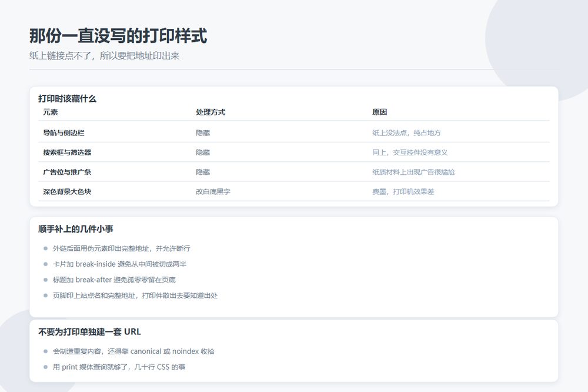The image size is (588, 392).
Task: Click 隐藏 in the 搜索框与筛选器 row
Action: (x=203, y=152)
